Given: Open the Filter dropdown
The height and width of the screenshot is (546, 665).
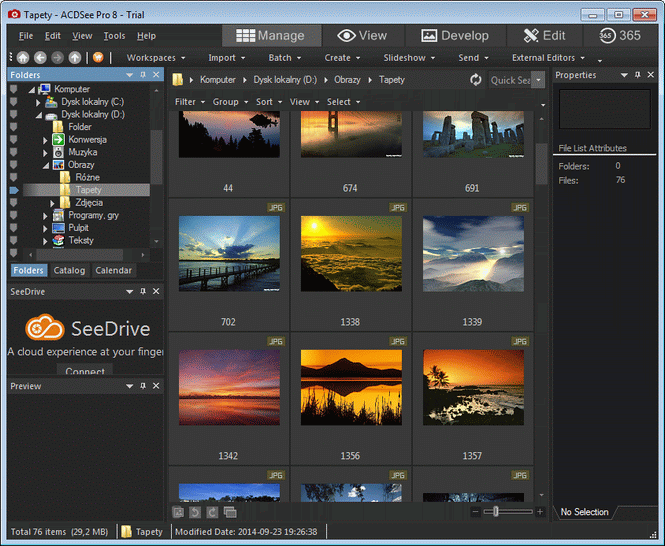Looking at the screenshot, I should tap(190, 102).
